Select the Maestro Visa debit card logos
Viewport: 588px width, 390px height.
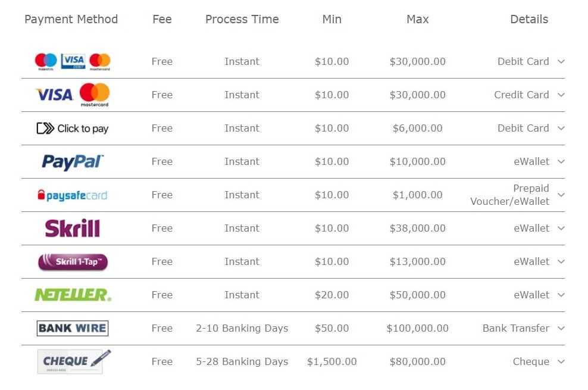coord(73,61)
